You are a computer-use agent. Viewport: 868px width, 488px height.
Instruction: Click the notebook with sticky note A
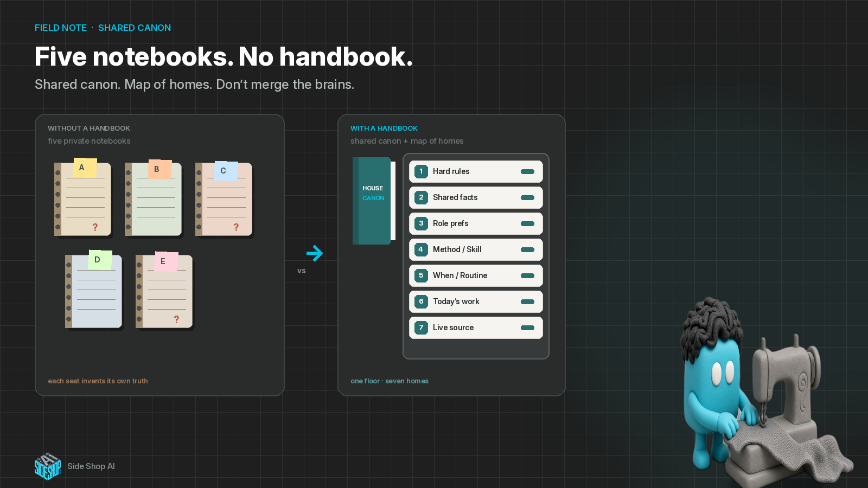(x=83, y=198)
